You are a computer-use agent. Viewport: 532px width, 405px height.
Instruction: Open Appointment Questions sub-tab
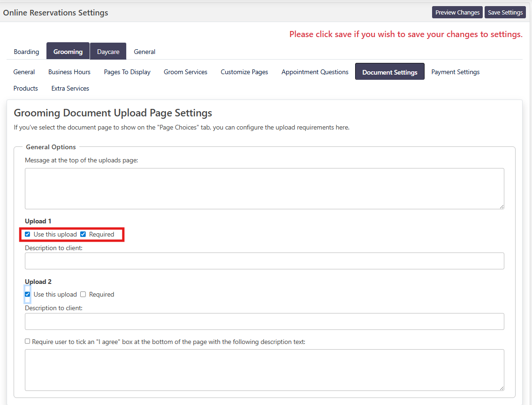[315, 72]
